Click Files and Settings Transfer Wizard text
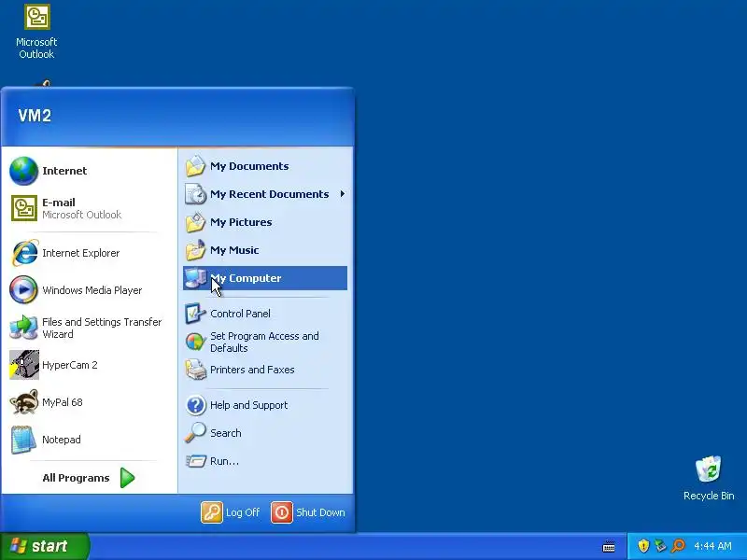The width and height of the screenshot is (747, 560). tap(102, 328)
